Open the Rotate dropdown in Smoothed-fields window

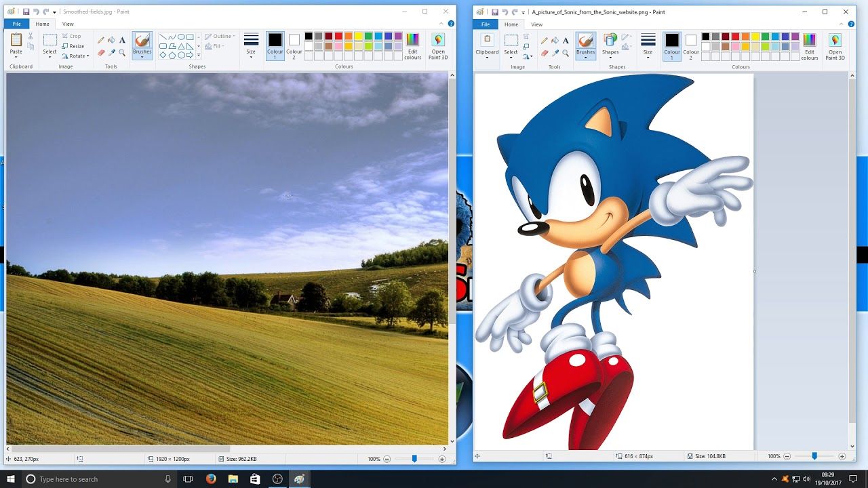pos(75,56)
